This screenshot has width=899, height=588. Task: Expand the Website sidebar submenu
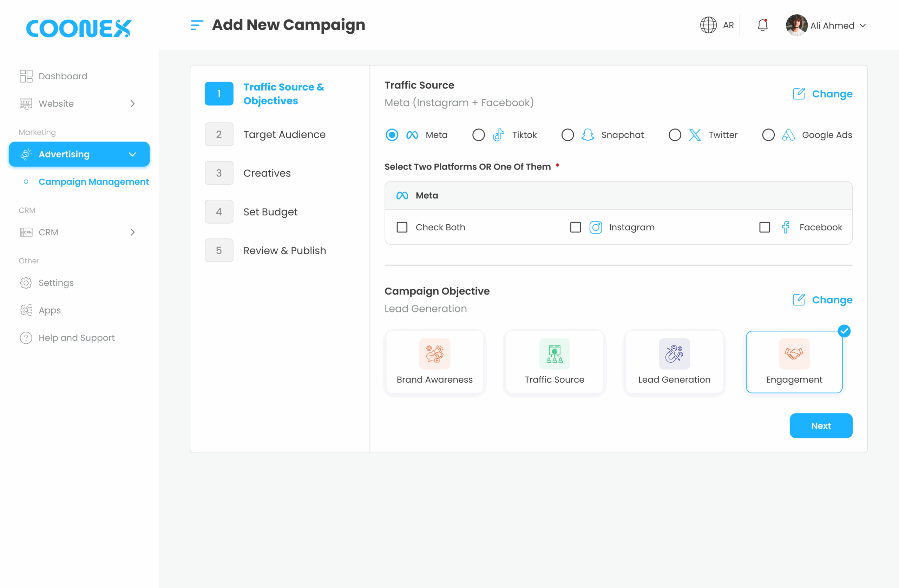tap(132, 104)
